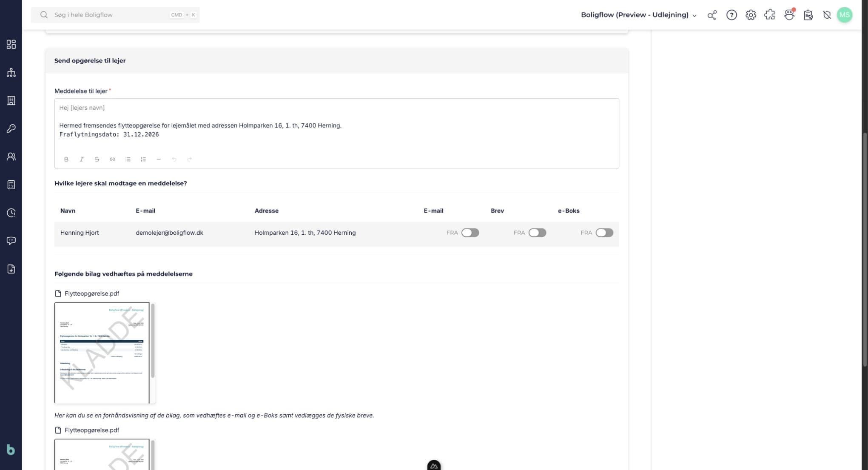Open the help question mark icon
Screen dimensions: 868x470
(x=731, y=15)
